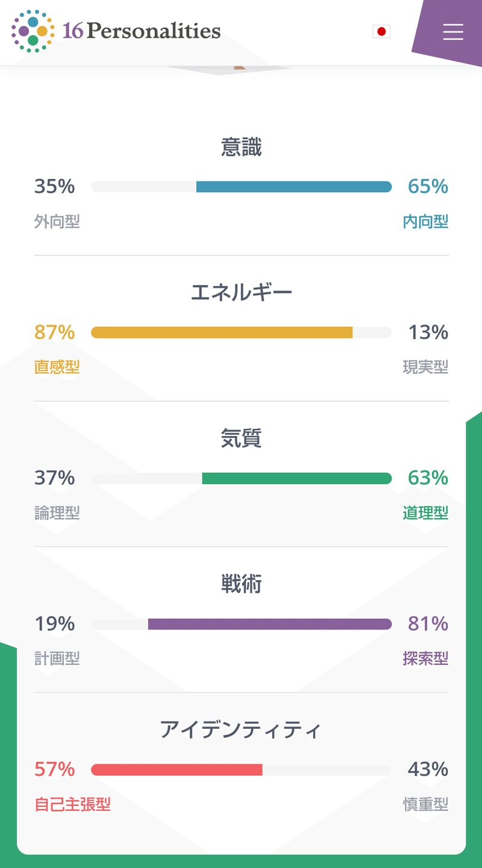Open the 探索型 trait link

coord(426,658)
